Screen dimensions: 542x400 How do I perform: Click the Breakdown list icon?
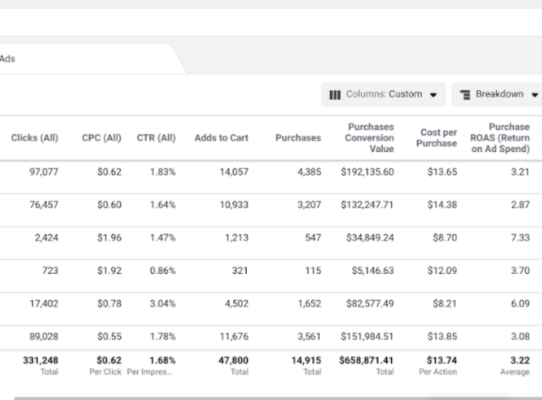tap(465, 94)
